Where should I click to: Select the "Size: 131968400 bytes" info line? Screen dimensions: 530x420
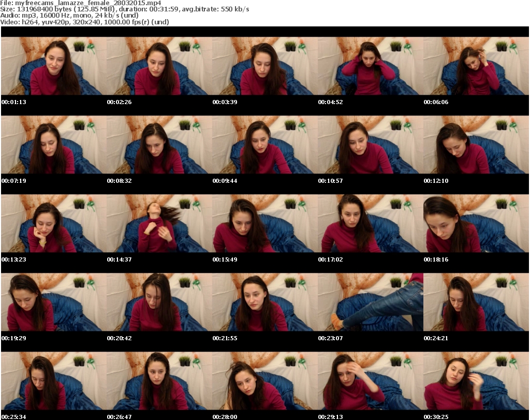coord(125,9)
